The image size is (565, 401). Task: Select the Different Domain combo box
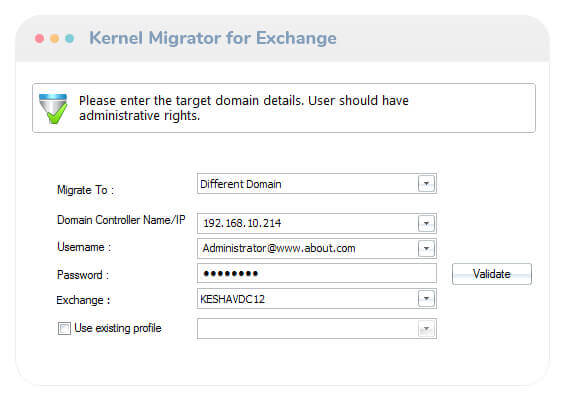coord(317,184)
